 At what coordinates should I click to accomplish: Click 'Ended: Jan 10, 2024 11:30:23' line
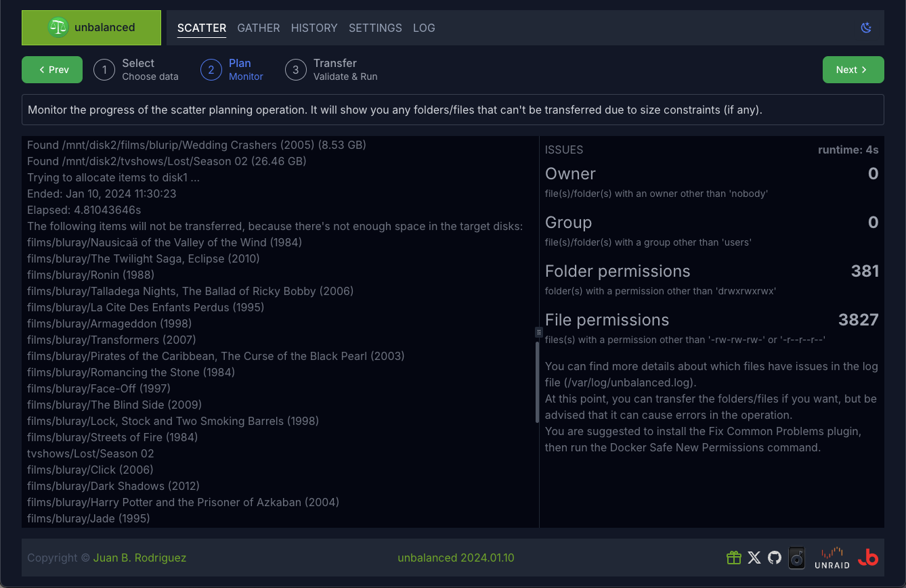click(x=102, y=194)
